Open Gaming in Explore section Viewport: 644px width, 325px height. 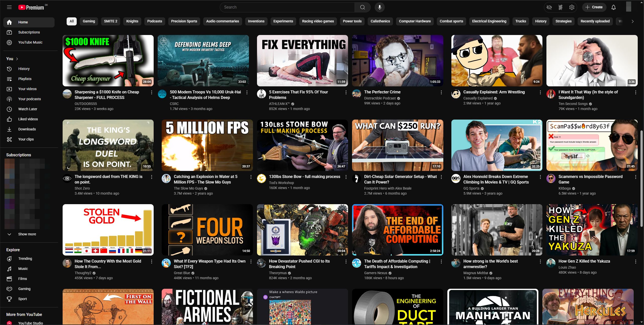click(x=29, y=289)
